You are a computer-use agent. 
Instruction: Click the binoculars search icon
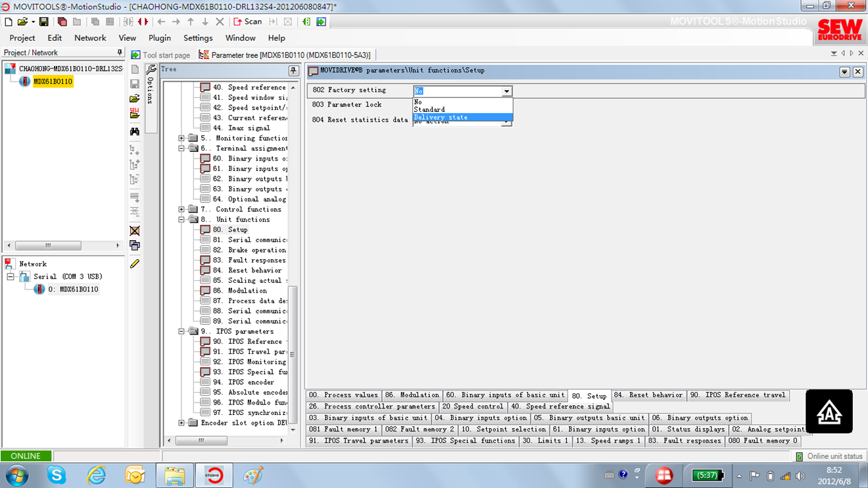(x=135, y=131)
